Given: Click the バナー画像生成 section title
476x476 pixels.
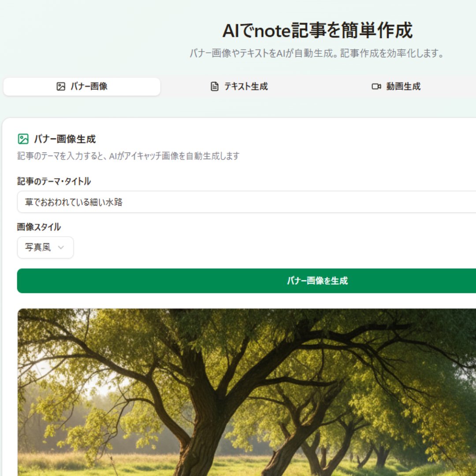Looking at the screenshot, I should [x=65, y=139].
